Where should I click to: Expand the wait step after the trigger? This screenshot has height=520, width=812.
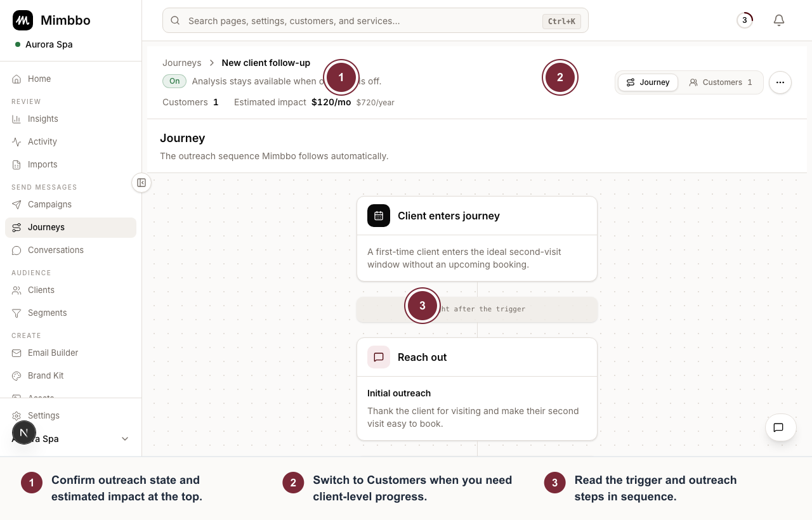pyautogui.click(x=477, y=309)
